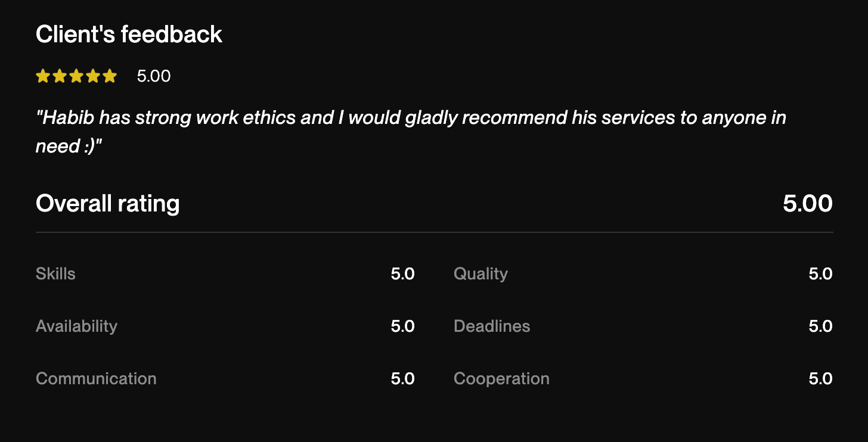Click the first yellow rating star
Image resolution: width=868 pixels, height=442 pixels.
[x=43, y=76]
